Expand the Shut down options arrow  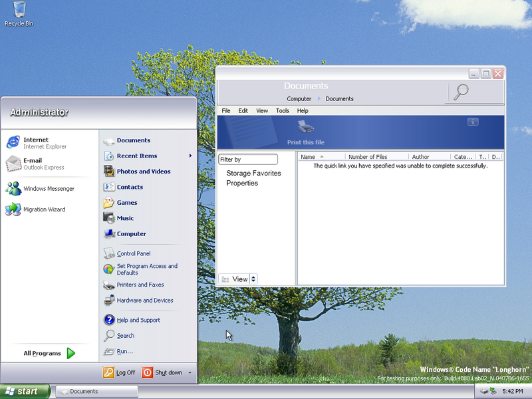tap(190, 373)
